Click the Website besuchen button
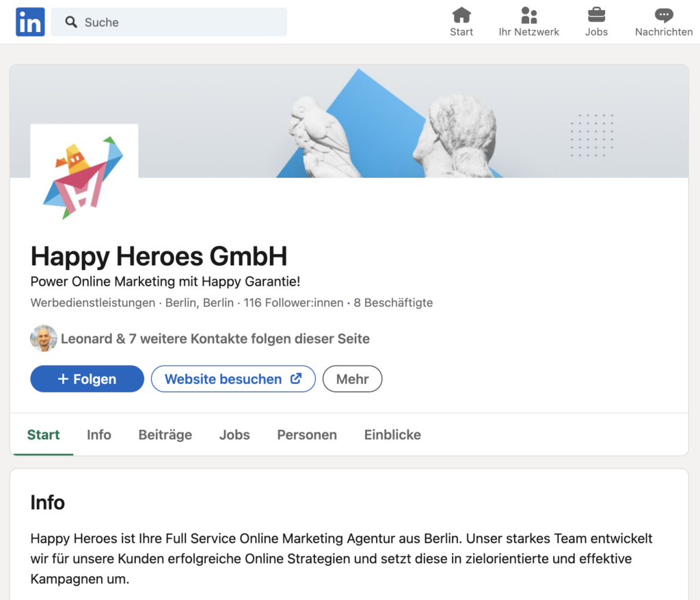700x600 pixels. [232, 379]
